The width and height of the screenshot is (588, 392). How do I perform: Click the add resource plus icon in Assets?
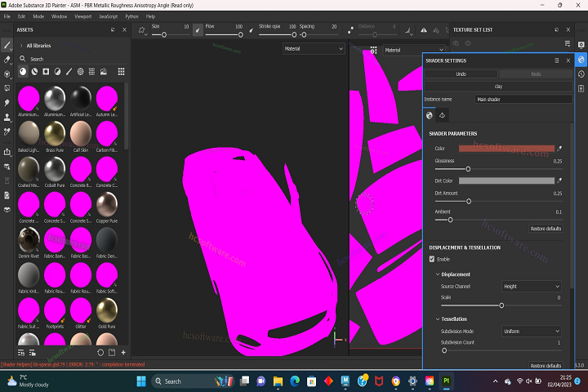click(123, 353)
